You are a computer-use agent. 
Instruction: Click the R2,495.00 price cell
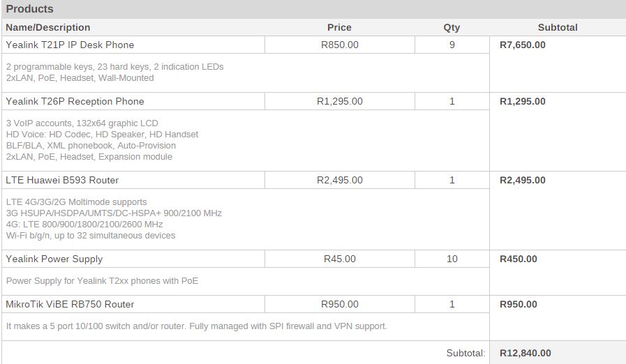[339, 180]
